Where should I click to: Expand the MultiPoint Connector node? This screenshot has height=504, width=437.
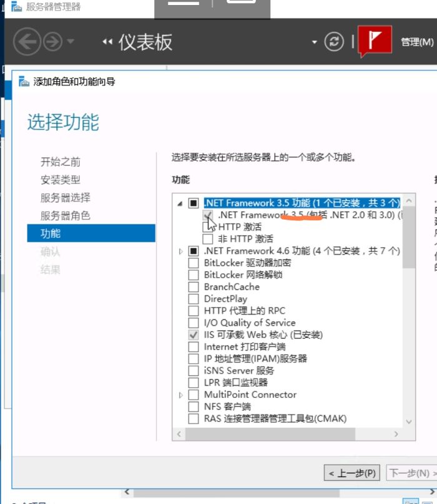(180, 395)
